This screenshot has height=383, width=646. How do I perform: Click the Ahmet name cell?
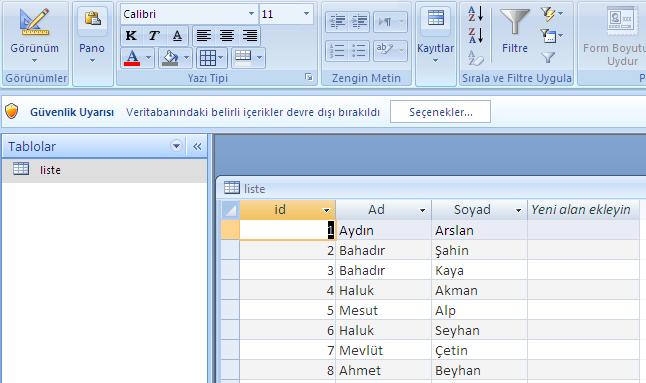pyautogui.click(x=384, y=370)
